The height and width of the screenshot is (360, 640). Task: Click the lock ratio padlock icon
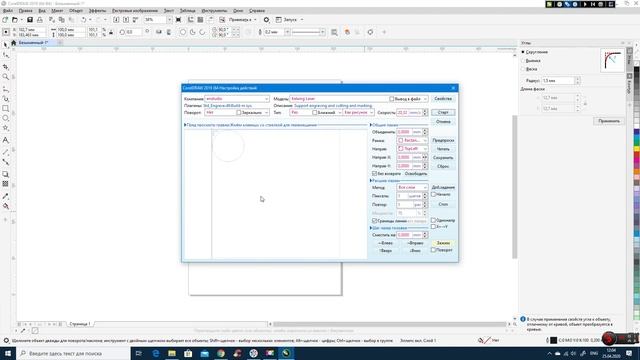(111, 32)
